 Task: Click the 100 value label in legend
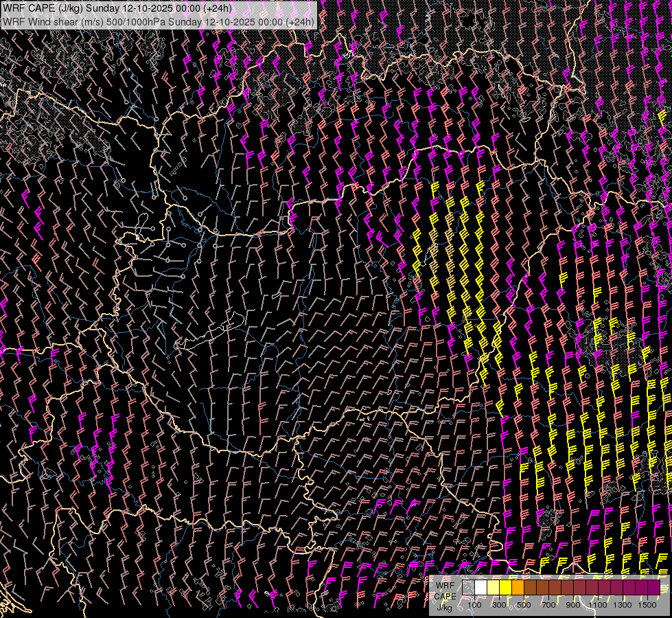pyautogui.click(x=474, y=605)
